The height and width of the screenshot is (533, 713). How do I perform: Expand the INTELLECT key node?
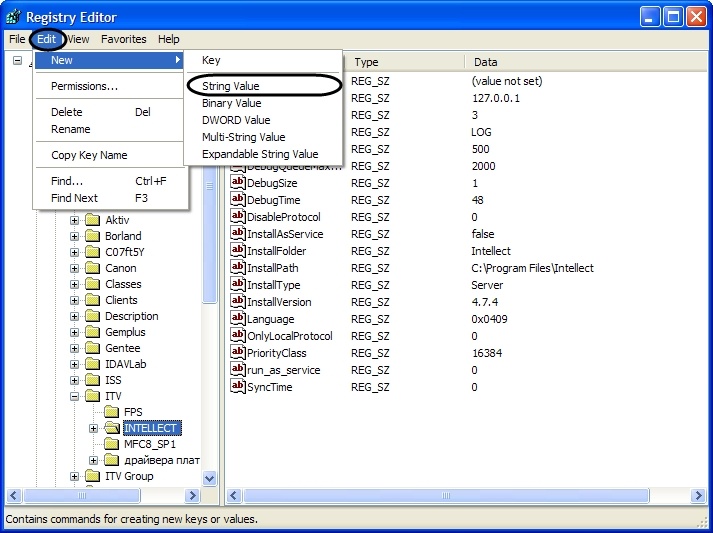pos(93,428)
